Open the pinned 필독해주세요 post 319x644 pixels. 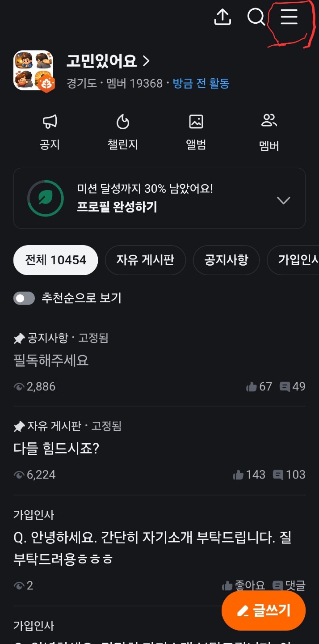[51, 360]
